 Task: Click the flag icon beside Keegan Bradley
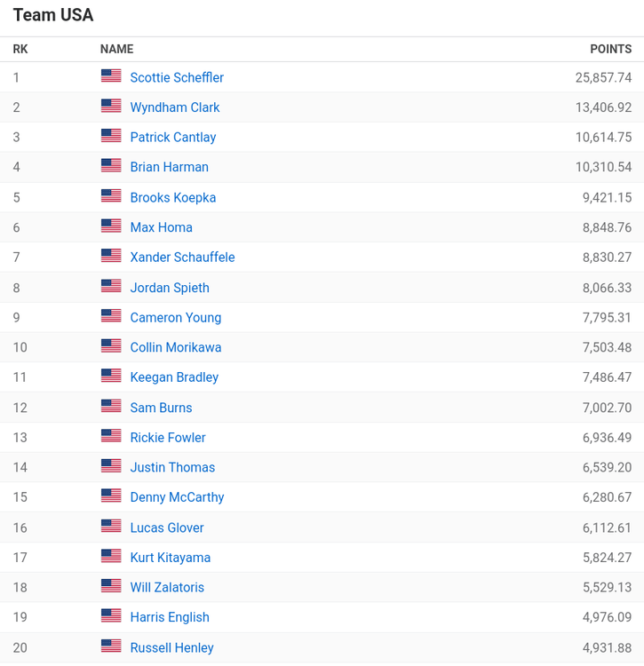(111, 377)
